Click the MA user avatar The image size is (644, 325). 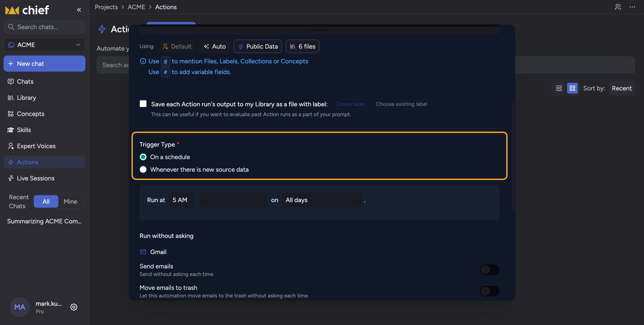click(x=19, y=307)
